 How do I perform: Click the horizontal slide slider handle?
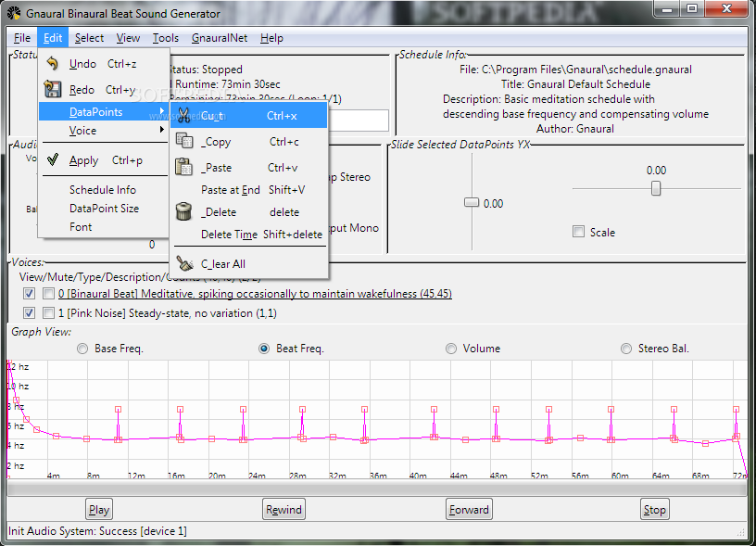coord(656,188)
